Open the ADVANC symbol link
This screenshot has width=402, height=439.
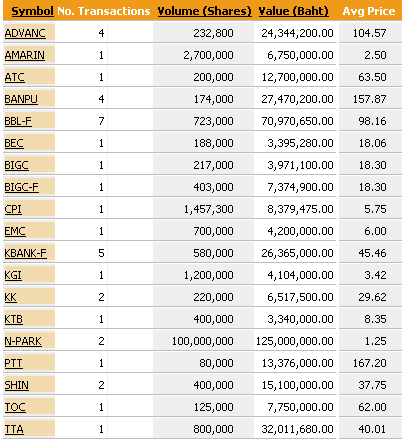click(25, 33)
